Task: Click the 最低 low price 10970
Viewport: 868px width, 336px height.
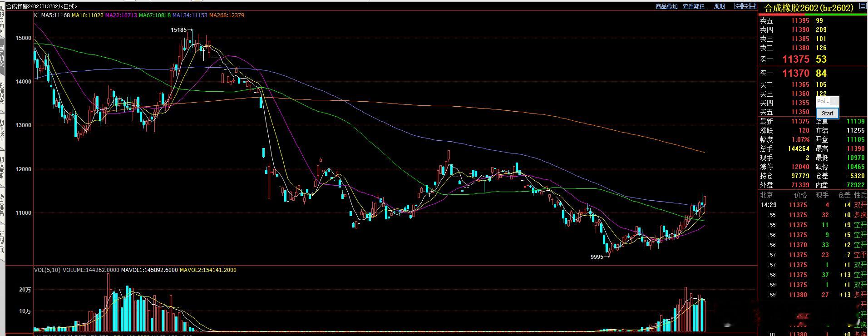Action: 855,158
